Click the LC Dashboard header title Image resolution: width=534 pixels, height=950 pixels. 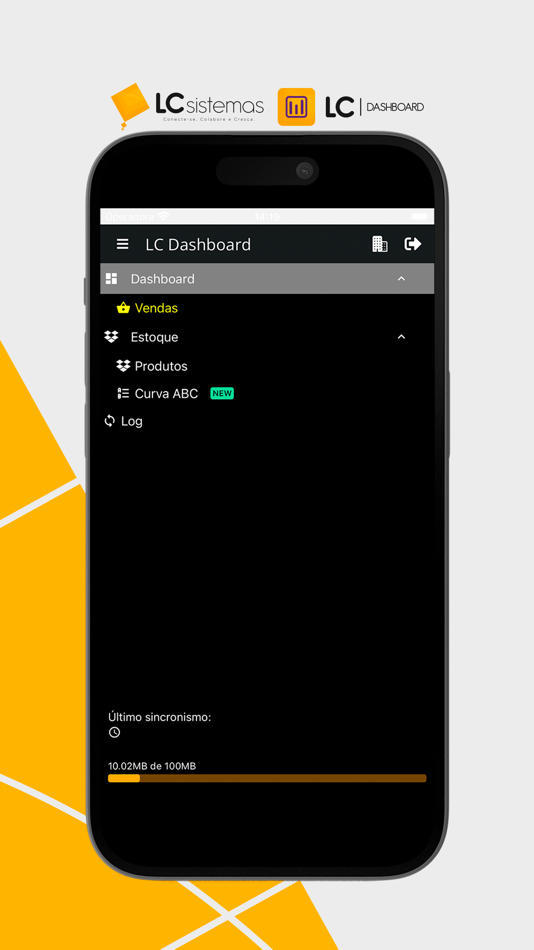[198, 244]
